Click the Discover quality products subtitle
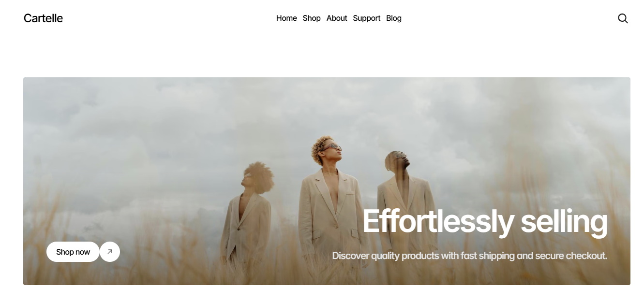The height and width of the screenshot is (302, 644). pos(469,256)
